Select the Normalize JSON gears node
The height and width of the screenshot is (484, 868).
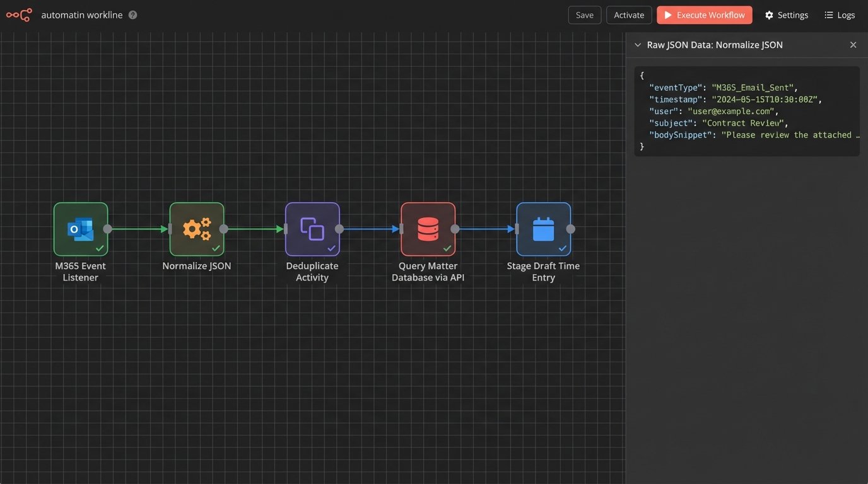coord(197,229)
